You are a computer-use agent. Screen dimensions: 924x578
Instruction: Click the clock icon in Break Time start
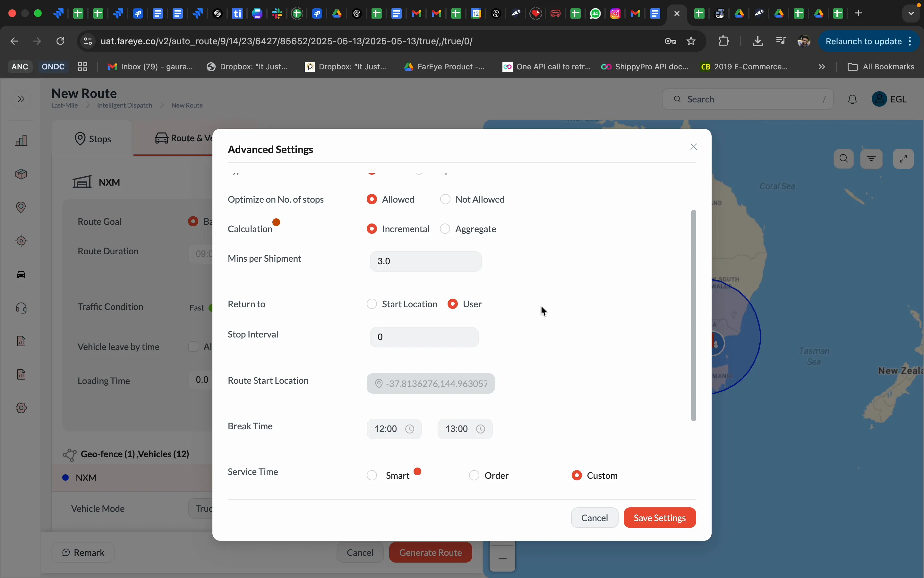coord(410,429)
